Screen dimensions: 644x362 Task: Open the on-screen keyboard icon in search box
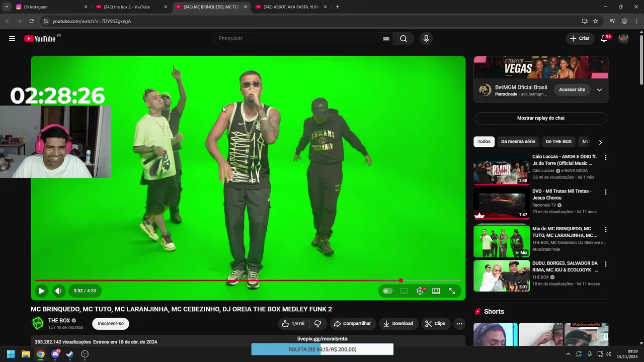tap(386, 39)
